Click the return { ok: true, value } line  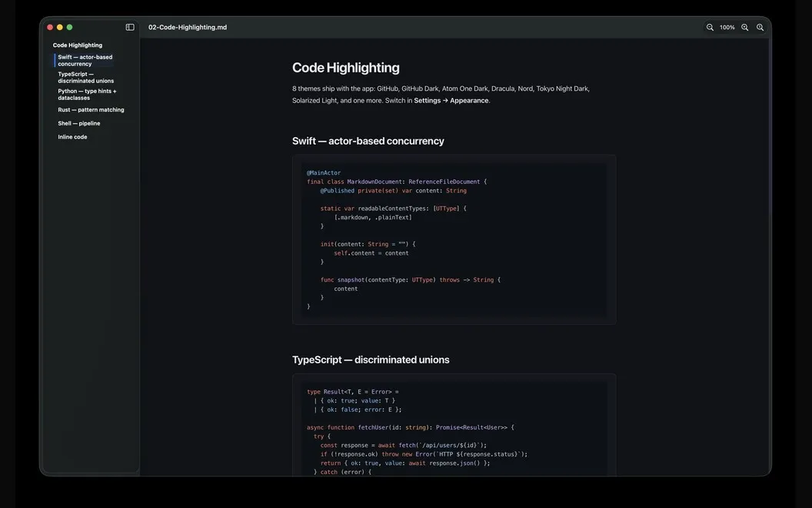click(405, 463)
